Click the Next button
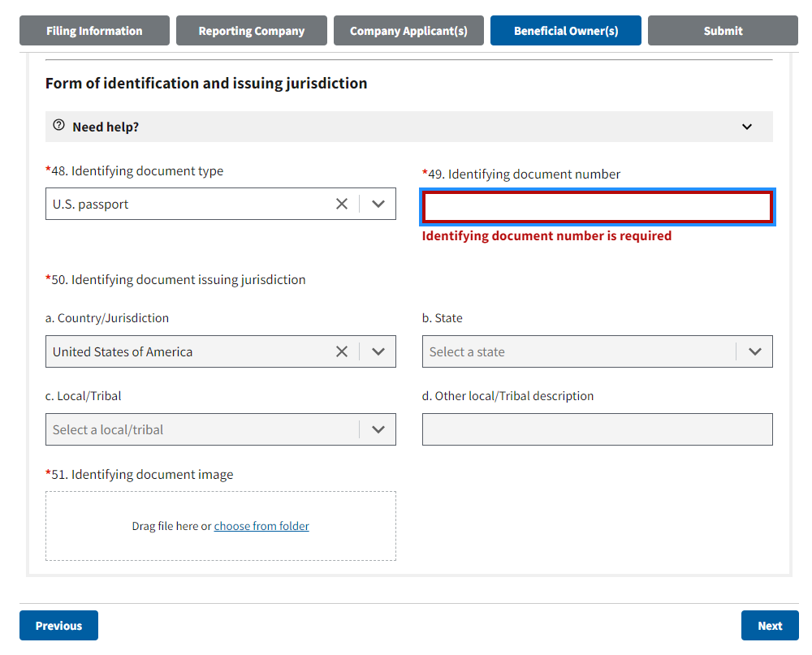The width and height of the screenshot is (812, 655). [x=770, y=626]
